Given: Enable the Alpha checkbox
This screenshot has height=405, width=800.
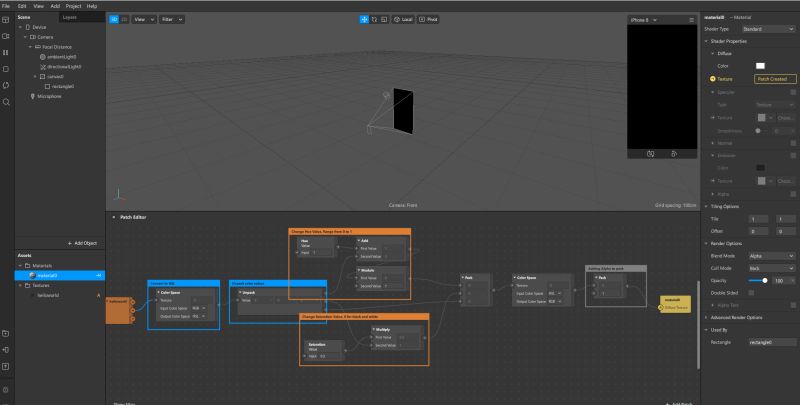Looking at the screenshot, I should point(793,194).
